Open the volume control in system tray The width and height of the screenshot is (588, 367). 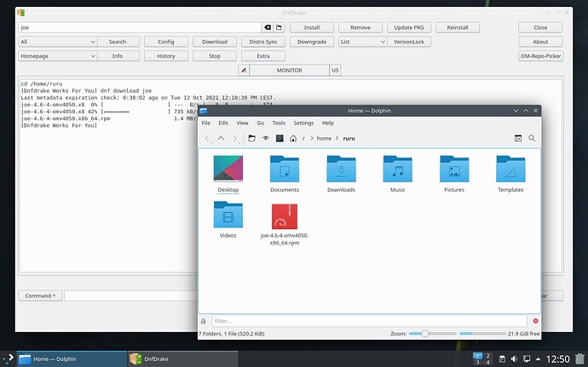click(x=514, y=358)
